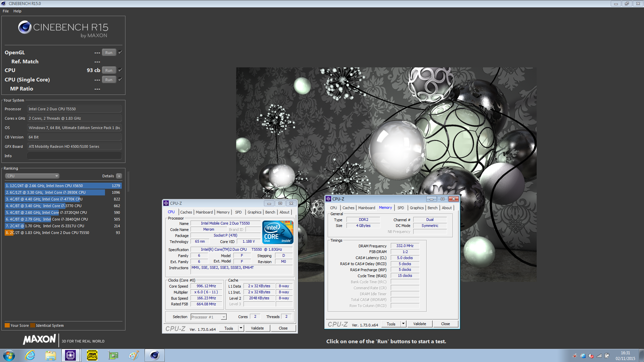
Task: Expand the ranking CPU dropdown
Action: tap(32, 176)
